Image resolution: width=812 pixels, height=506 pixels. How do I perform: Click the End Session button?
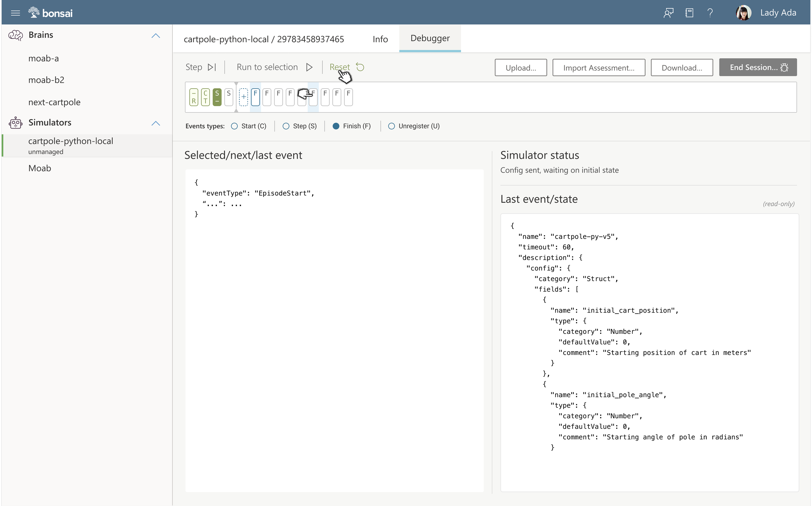[x=757, y=67]
